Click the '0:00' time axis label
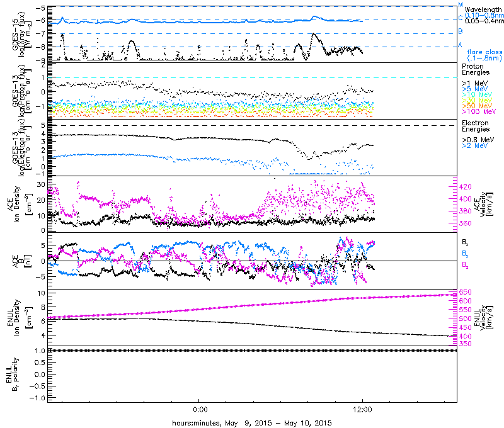This screenshot has height=428, width=504. coord(200,410)
